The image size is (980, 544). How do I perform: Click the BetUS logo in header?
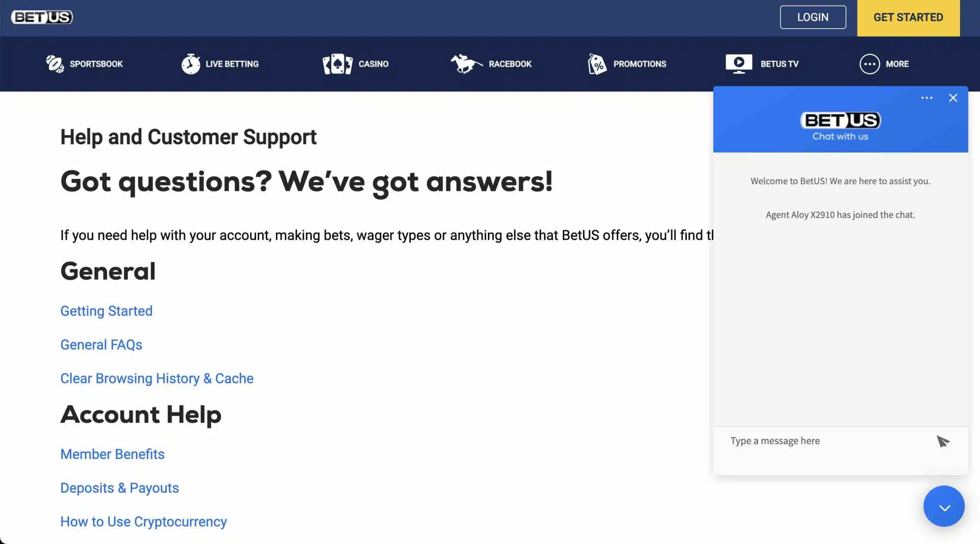point(42,16)
